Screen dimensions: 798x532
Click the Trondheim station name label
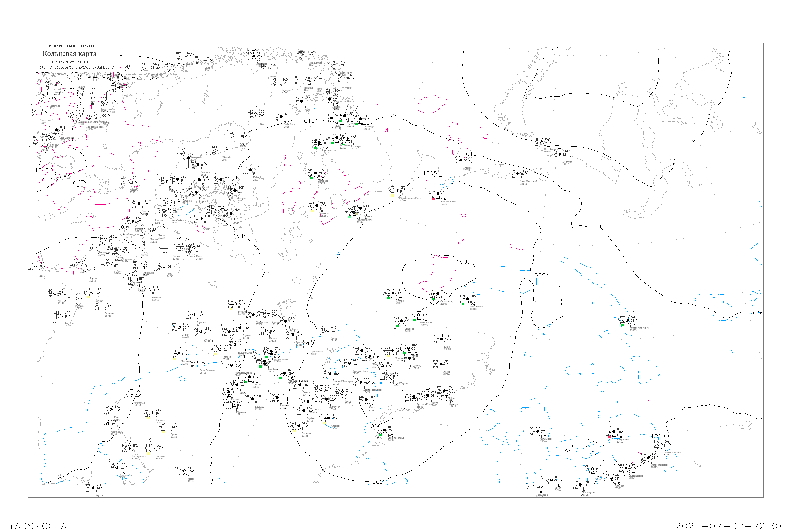pyautogui.click(x=127, y=95)
